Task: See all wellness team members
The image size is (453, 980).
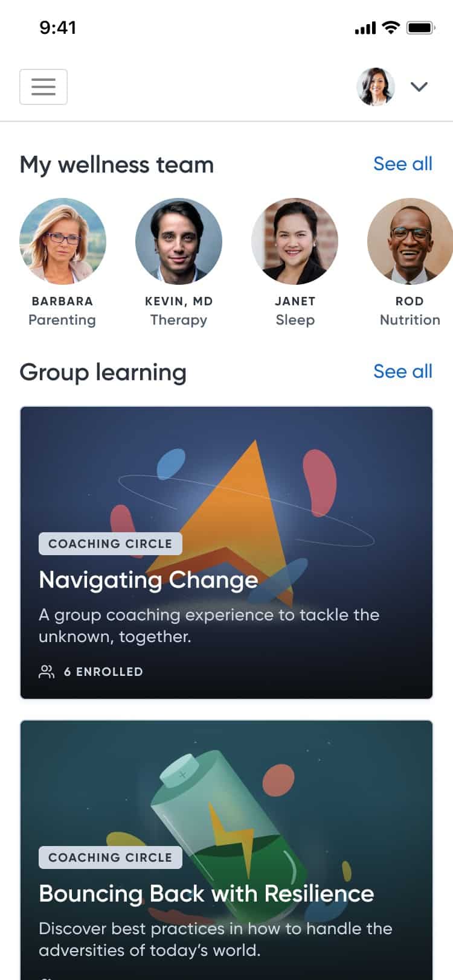Action: pyautogui.click(x=403, y=164)
